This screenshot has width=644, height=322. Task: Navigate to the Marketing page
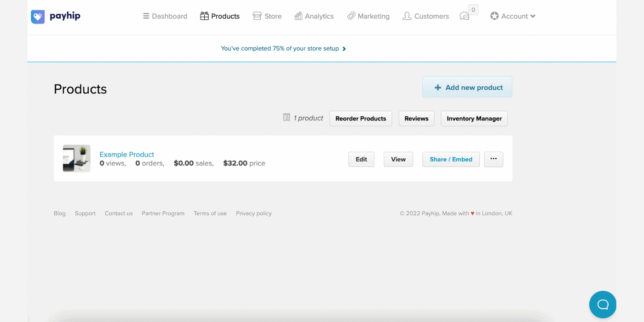click(x=368, y=16)
